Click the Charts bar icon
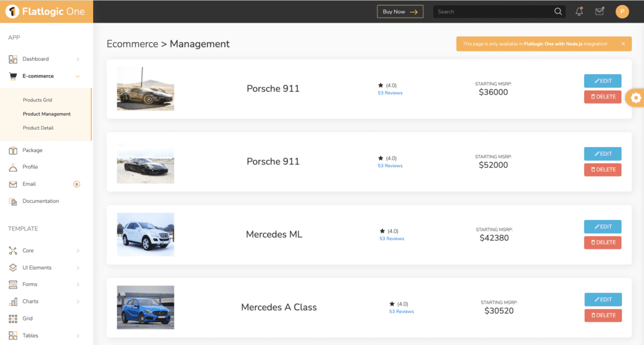Viewport: 644px width, 345px height. click(13, 302)
